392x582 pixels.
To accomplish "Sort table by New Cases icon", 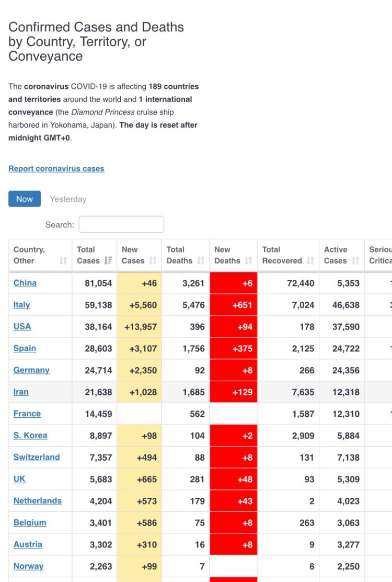I will click(153, 260).
